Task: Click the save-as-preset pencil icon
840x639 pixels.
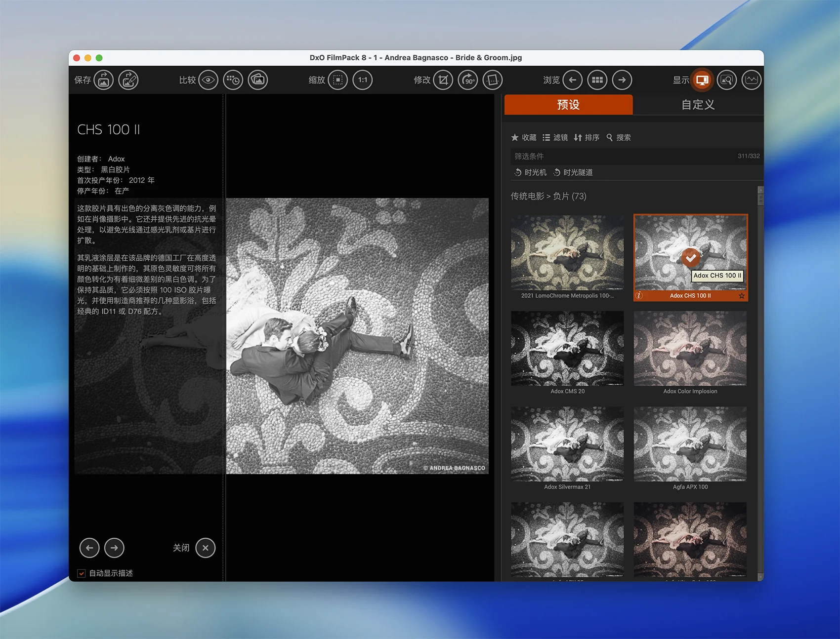Action: pos(128,80)
